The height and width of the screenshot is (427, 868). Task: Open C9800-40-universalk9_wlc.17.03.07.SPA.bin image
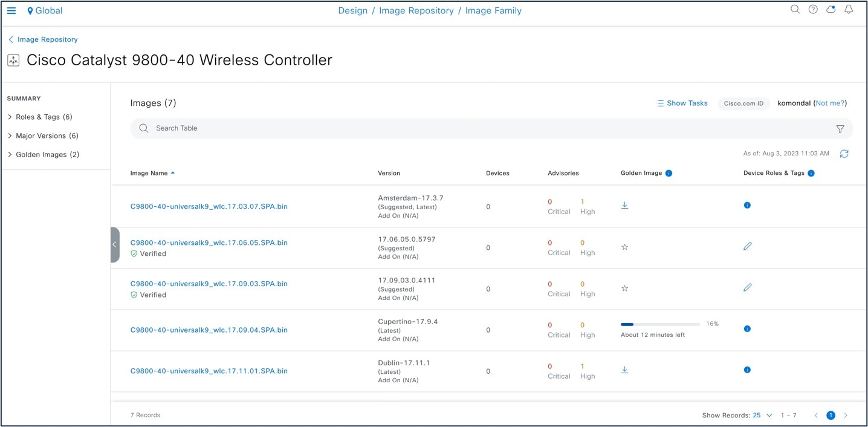click(x=209, y=207)
